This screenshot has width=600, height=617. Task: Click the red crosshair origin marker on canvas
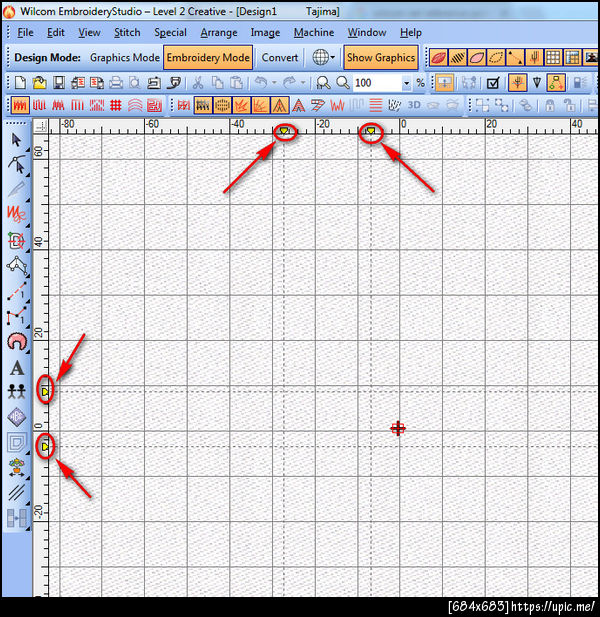click(x=398, y=429)
